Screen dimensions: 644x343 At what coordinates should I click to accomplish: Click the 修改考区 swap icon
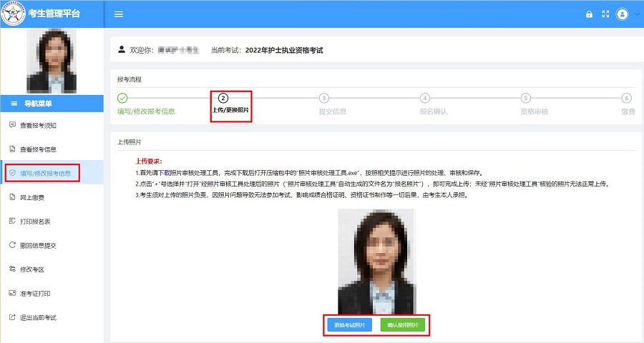pos(12,269)
